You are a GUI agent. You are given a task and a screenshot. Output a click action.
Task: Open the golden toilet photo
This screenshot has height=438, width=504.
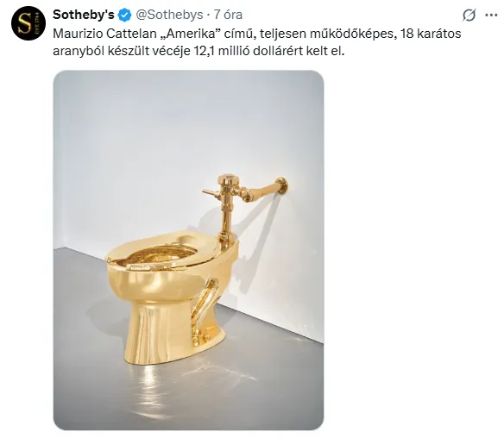[188, 250]
